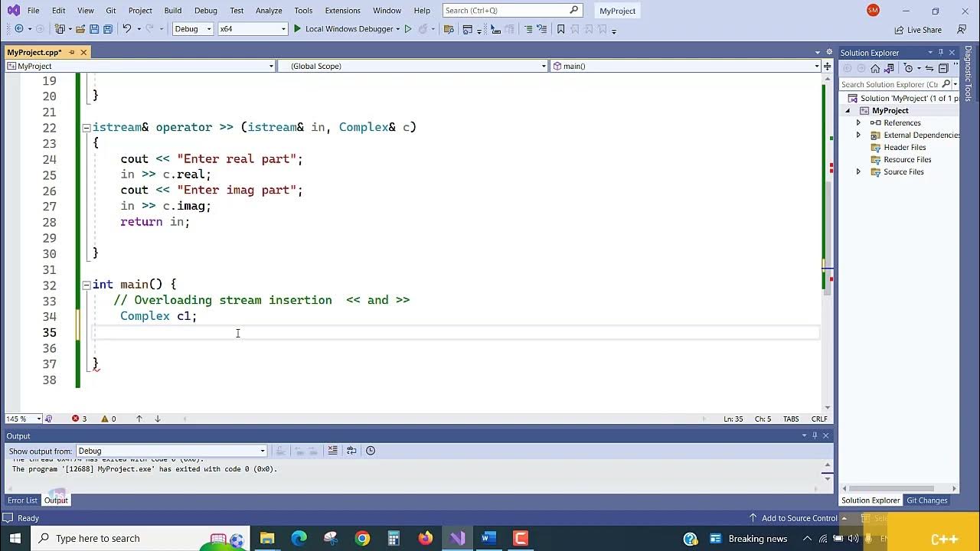Start Without Debugging with the hollow play icon
This screenshot has height=551, width=980.
(408, 29)
